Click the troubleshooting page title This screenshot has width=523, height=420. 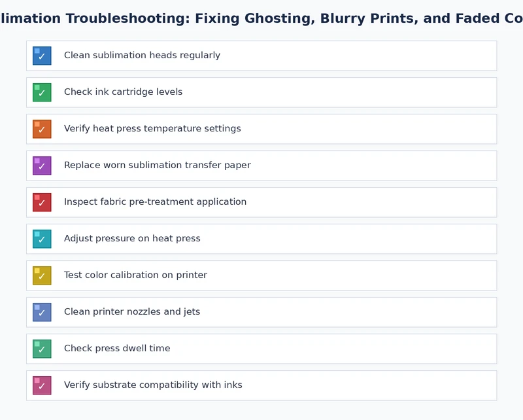tap(261, 18)
